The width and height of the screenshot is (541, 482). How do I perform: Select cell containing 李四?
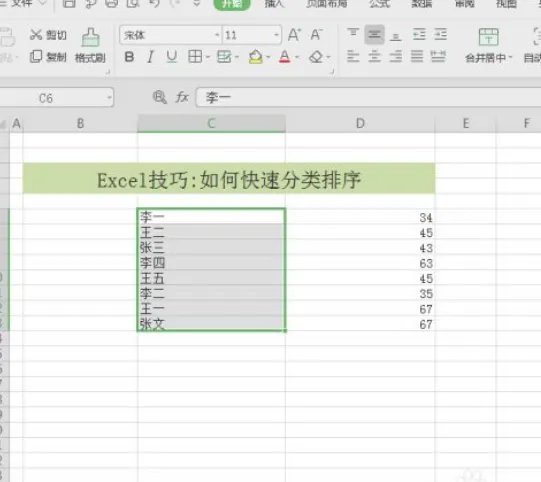tap(212, 263)
